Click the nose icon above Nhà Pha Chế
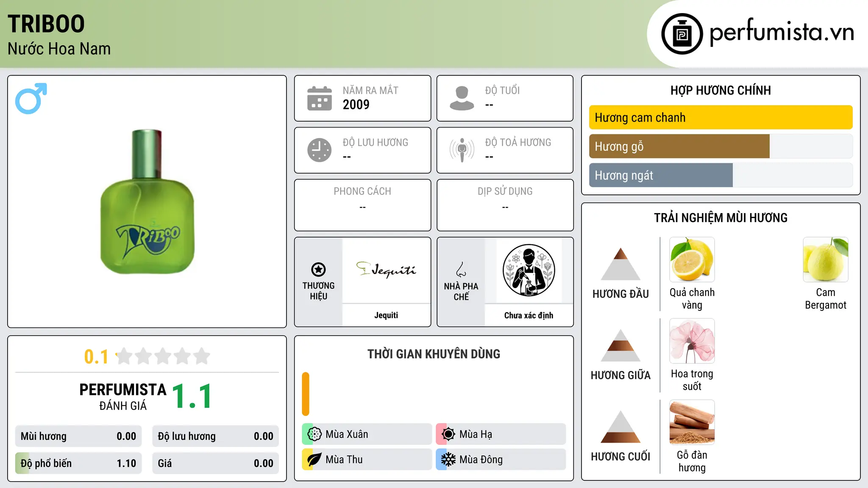Screen dimensions: 868x488 pos(461,269)
